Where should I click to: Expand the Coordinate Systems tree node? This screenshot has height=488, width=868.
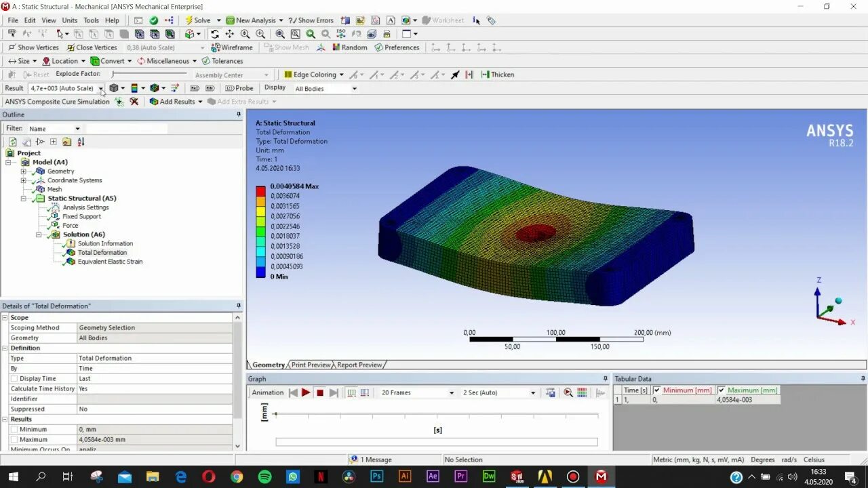point(24,180)
